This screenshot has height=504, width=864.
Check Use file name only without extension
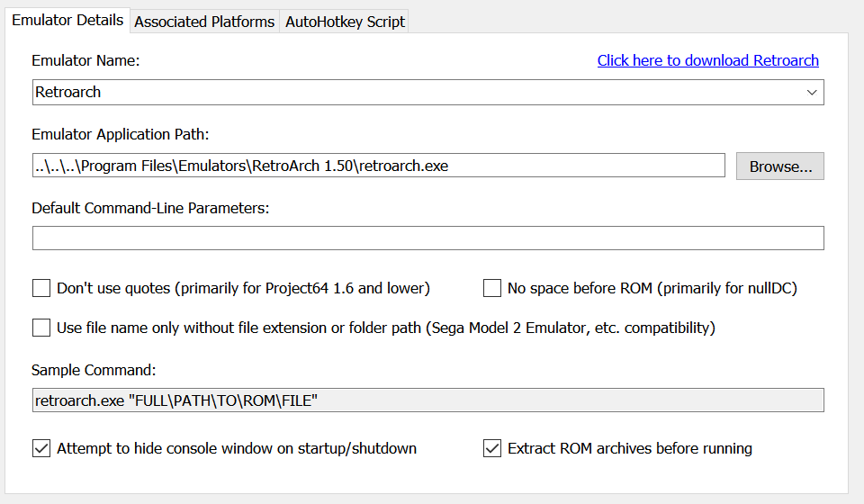coord(41,328)
